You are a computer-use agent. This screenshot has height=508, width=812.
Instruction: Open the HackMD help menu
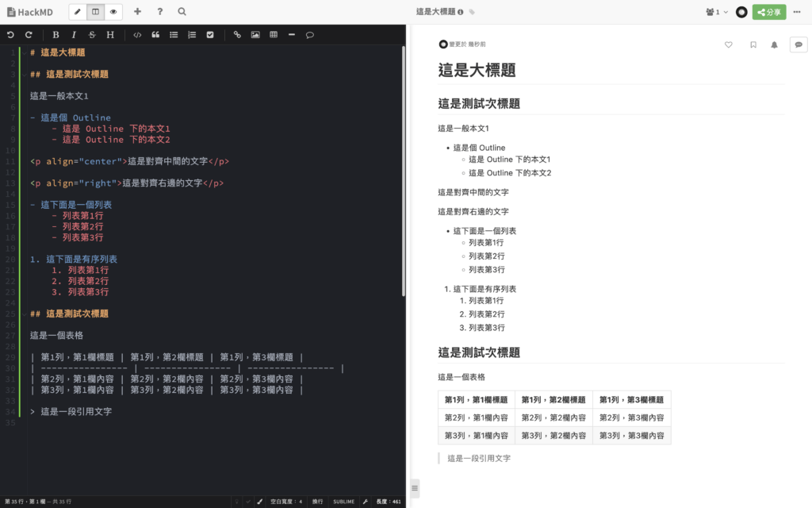point(159,12)
